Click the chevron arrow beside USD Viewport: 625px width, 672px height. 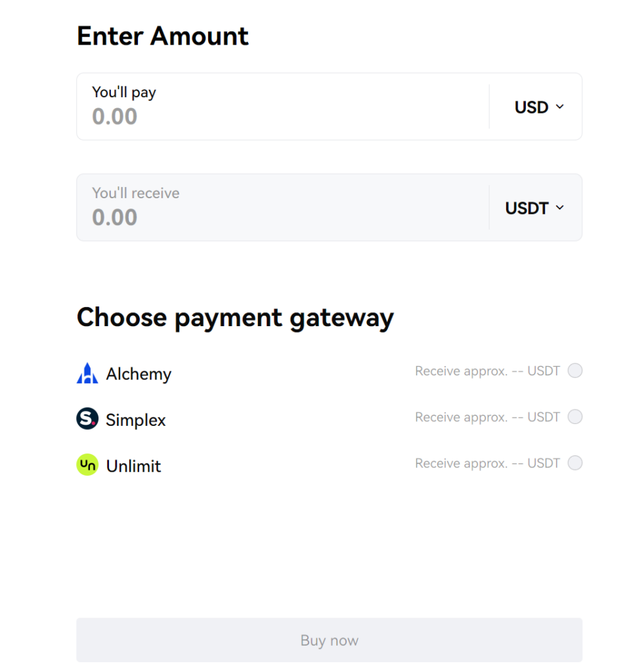click(560, 106)
